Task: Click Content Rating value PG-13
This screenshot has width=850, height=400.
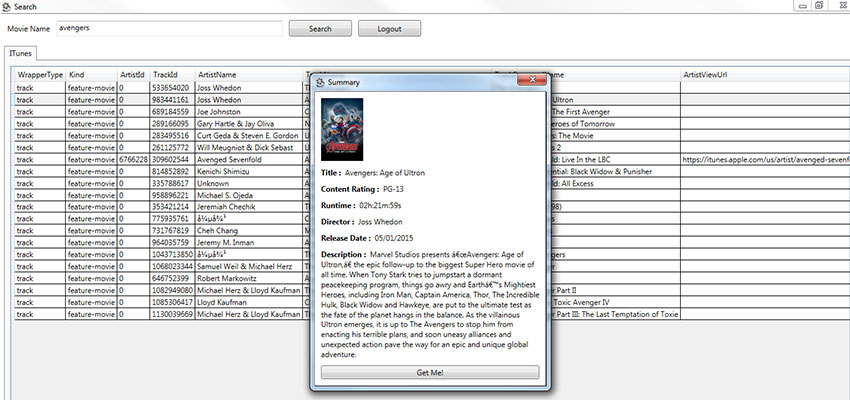Action: [394, 189]
